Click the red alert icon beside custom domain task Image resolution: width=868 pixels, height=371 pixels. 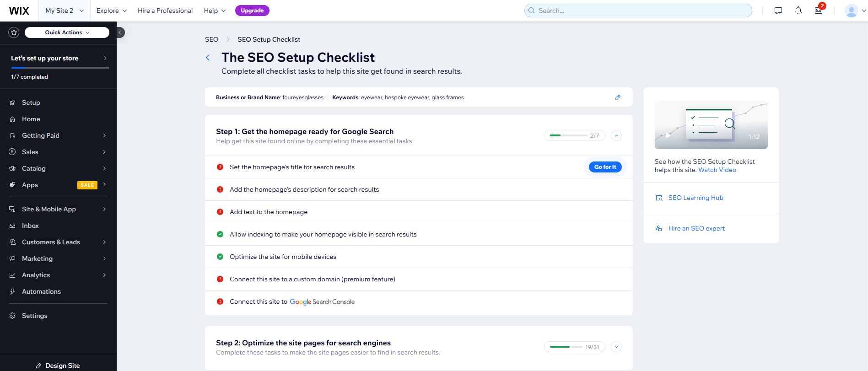click(x=220, y=279)
